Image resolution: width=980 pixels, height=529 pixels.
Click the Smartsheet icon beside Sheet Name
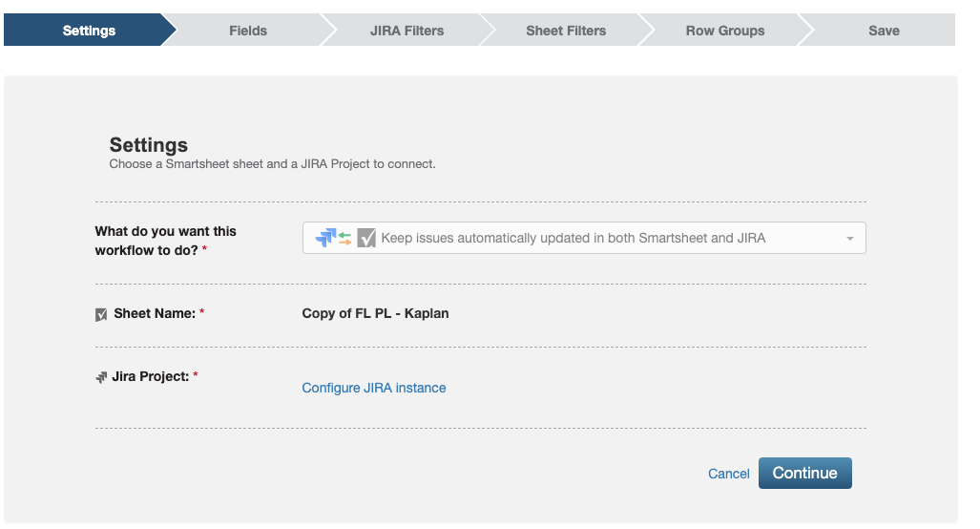click(x=101, y=314)
